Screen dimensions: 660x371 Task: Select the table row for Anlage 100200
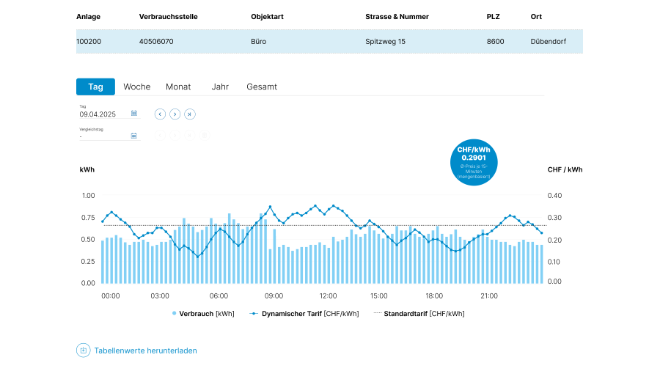329,41
